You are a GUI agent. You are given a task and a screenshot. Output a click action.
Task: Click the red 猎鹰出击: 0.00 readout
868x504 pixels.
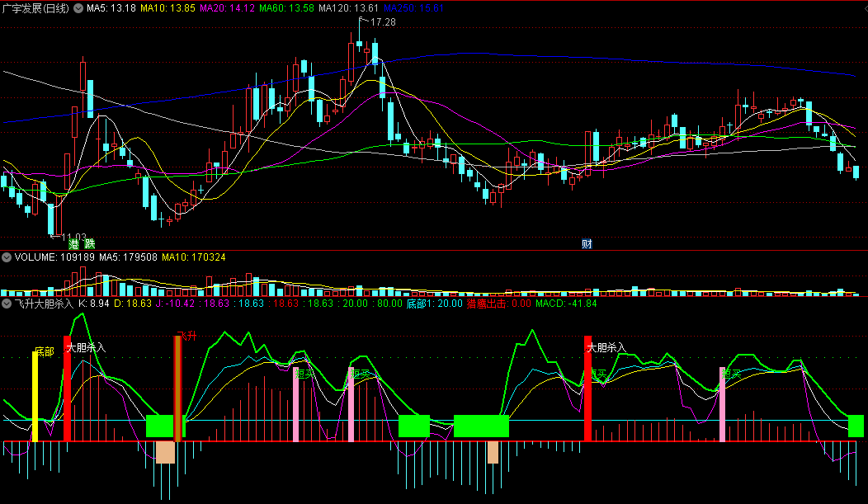click(498, 304)
